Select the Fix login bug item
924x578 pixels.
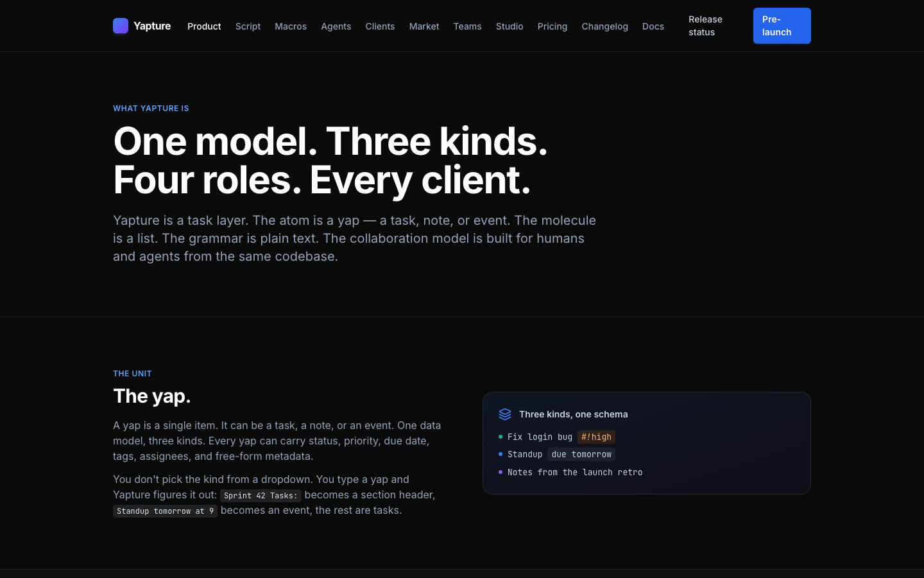(540, 437)
